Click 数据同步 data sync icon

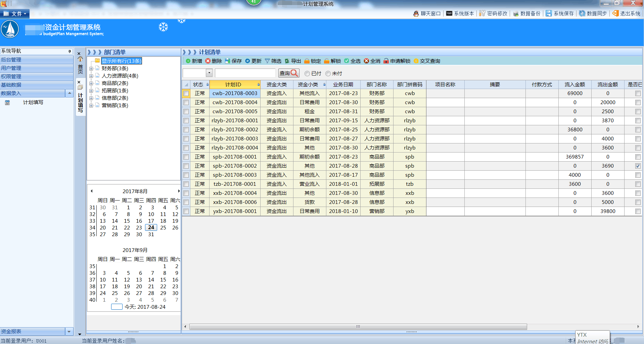pyautogui.click(x=582, y=13)
